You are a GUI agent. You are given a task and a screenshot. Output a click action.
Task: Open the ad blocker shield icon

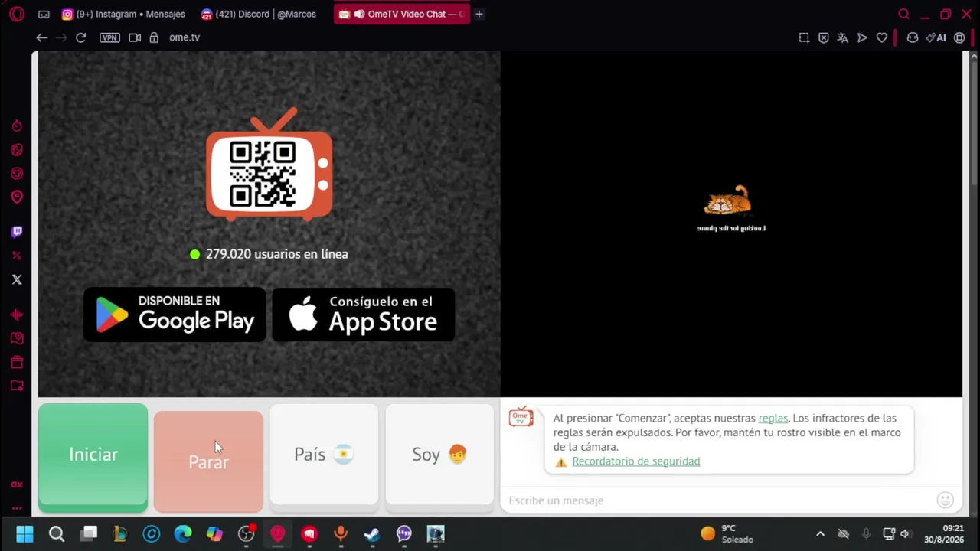tap(824, 37)
